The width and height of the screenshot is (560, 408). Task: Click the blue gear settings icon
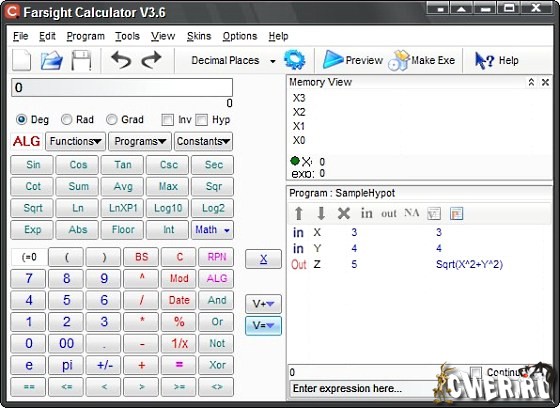295,60
